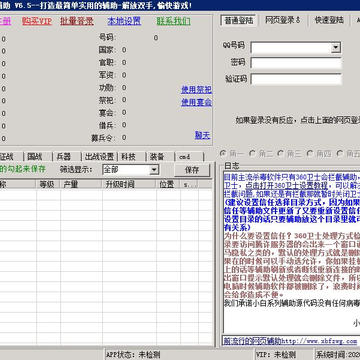Open the cmd tab
The image size is (360, 360).
(x=189, y=156)
